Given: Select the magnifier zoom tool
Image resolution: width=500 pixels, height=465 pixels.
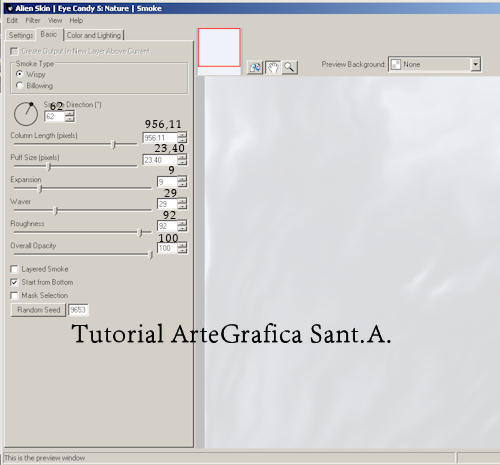Looking at the screenshot, I should click(x=290, y=68).
